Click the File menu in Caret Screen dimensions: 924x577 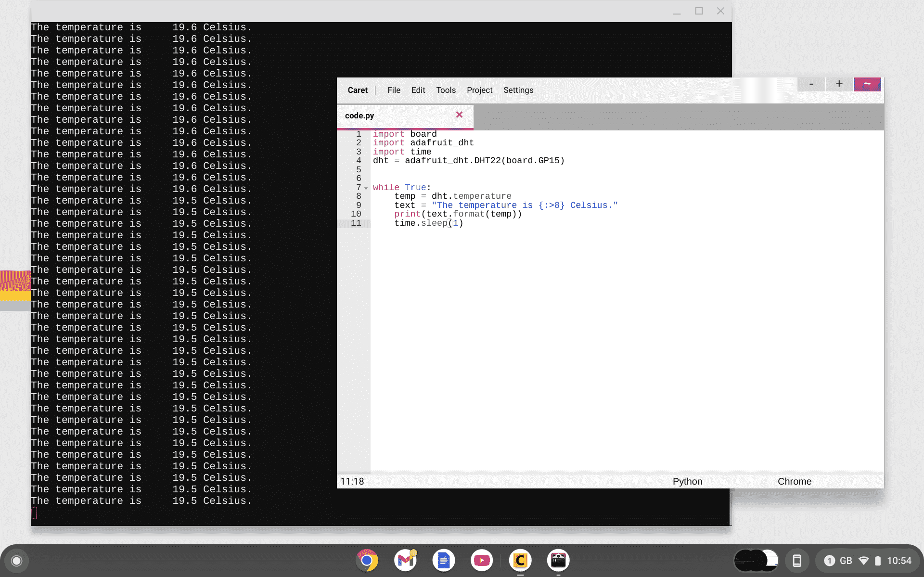pyautogui.click(x=394, y=90)
